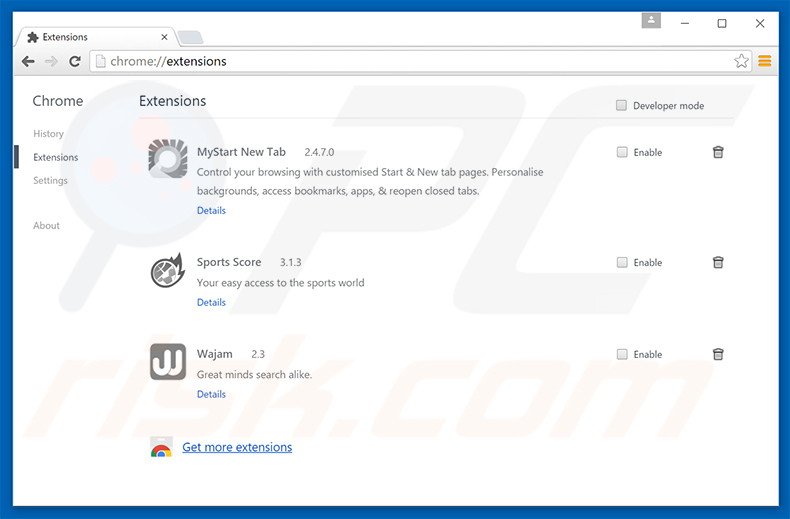Open the Chrome hamburger menu

pos(765,61)
